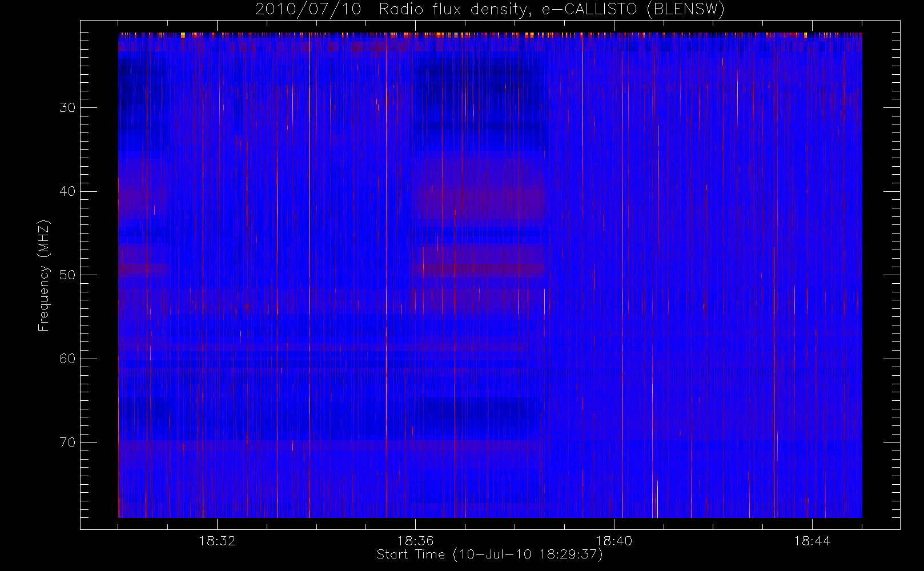The height and width of the screenshot is (571, 924).
Task: Click the 18:40 time tick label
Action: 614,541
